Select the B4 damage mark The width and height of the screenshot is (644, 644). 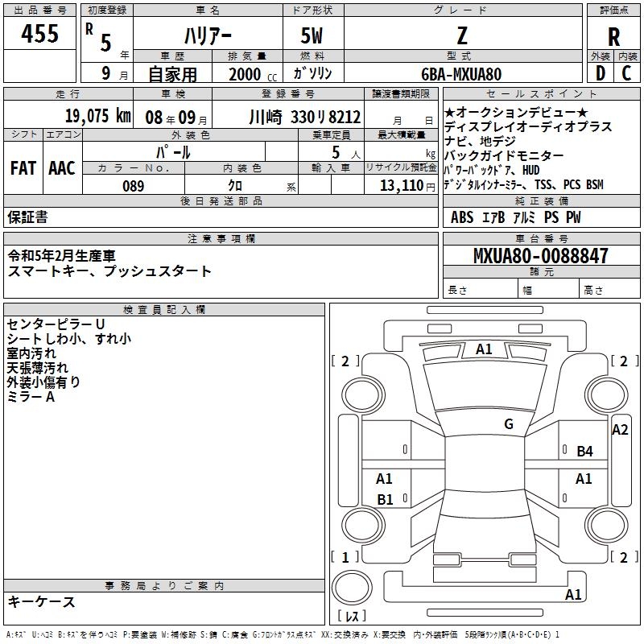584,452
